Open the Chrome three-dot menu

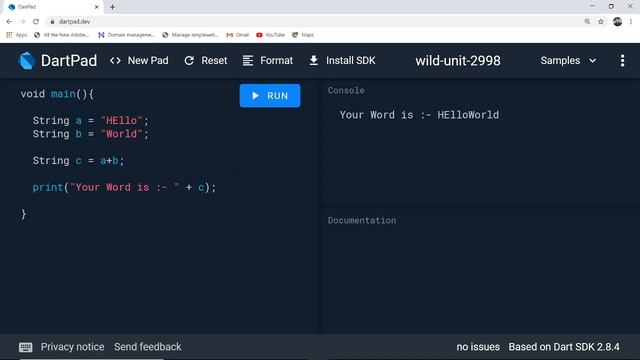(631, 22)
